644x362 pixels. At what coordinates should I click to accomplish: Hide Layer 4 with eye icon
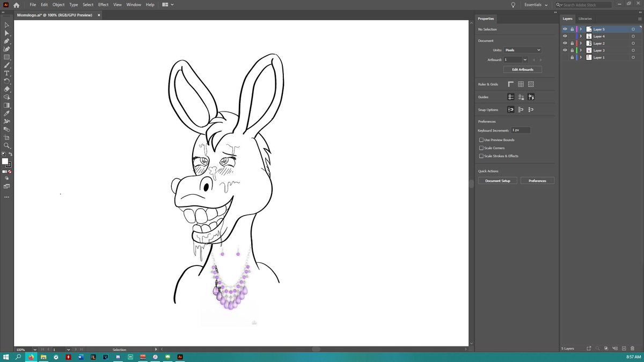click(565, 36)
